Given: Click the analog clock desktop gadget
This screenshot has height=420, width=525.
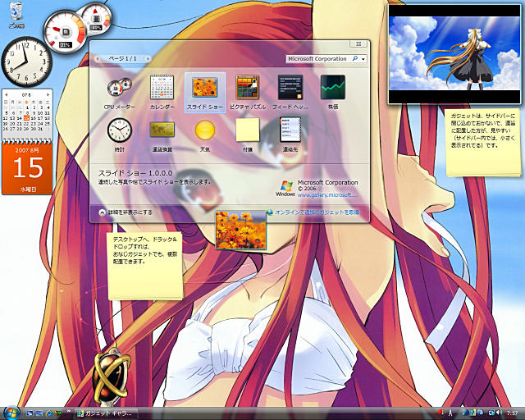Looking at the screenshot, I should coord(27,62).
